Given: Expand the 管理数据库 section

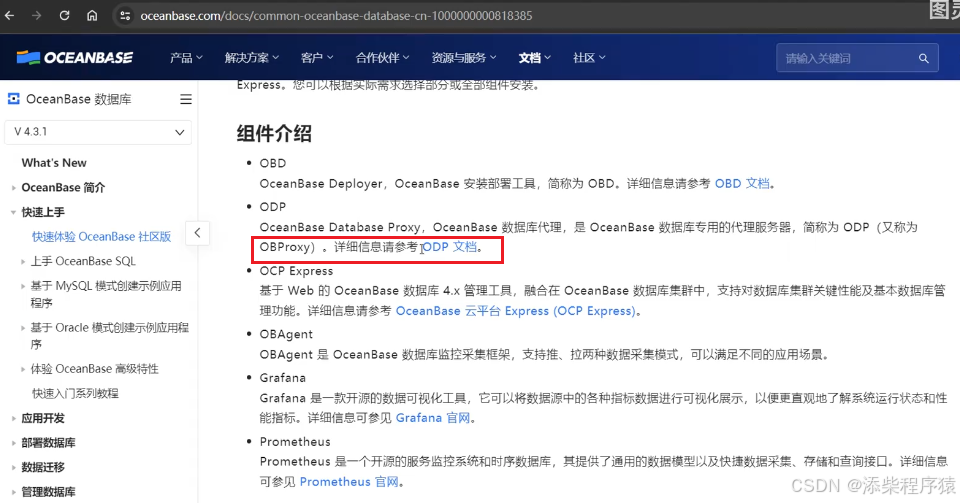Looking at the screenshot, I should (48, 492).
